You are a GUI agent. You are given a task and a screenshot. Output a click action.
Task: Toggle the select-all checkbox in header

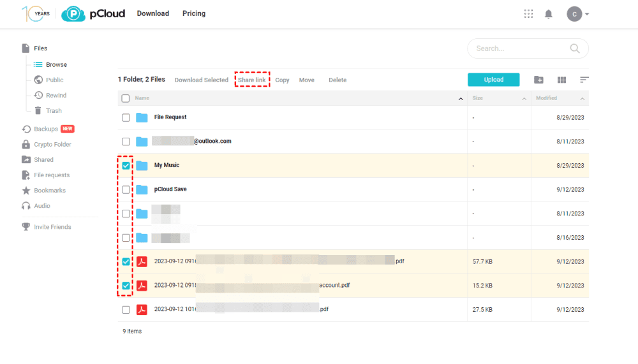point(126,98)
